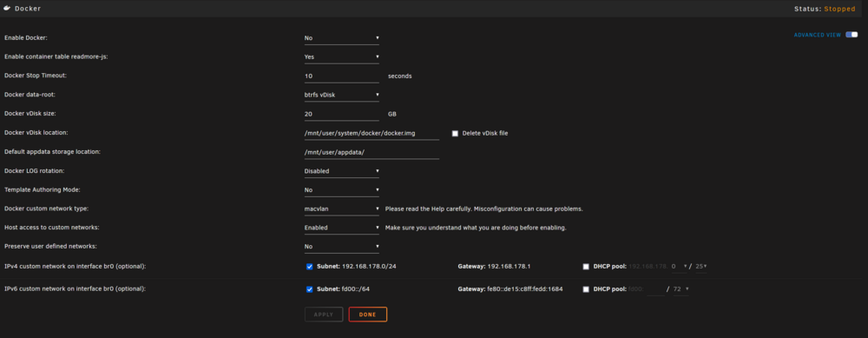Click the IPv6 custom network on br0 label
868x338 pixels.
point(75,289)
